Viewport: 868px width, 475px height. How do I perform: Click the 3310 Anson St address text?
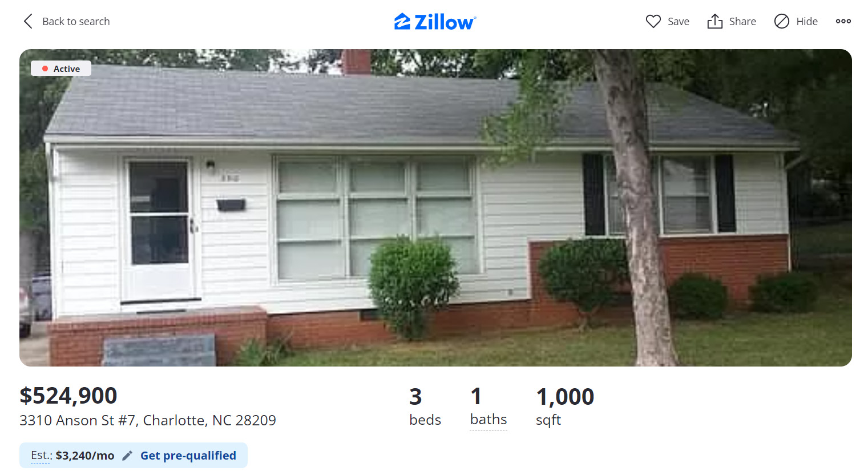click(x=148, y=421)
